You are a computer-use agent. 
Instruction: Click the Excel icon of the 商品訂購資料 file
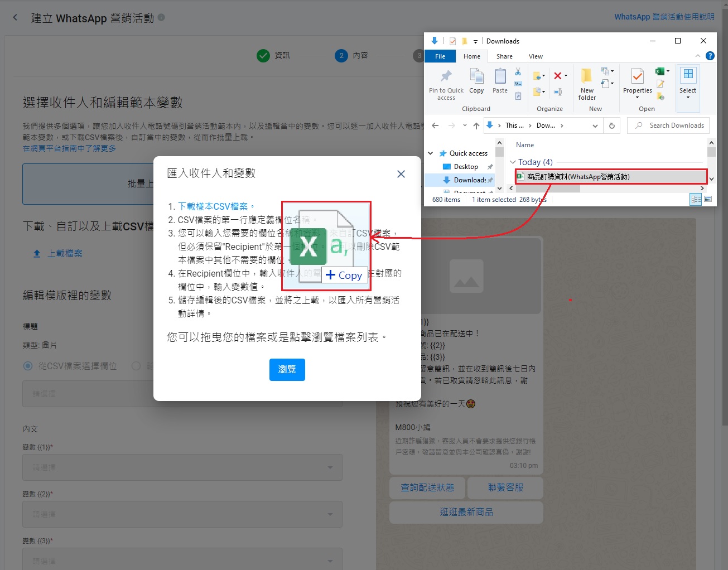(x=520, y=176)
